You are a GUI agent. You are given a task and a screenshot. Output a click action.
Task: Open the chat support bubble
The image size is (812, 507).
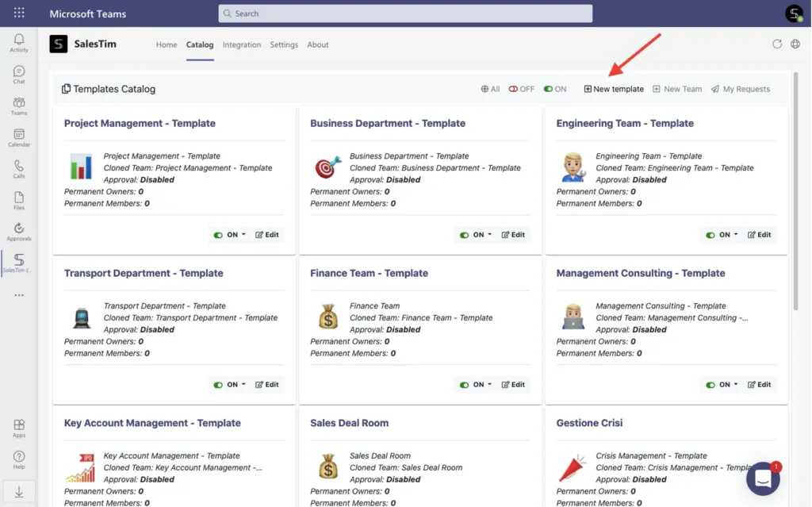pos(763,478)
